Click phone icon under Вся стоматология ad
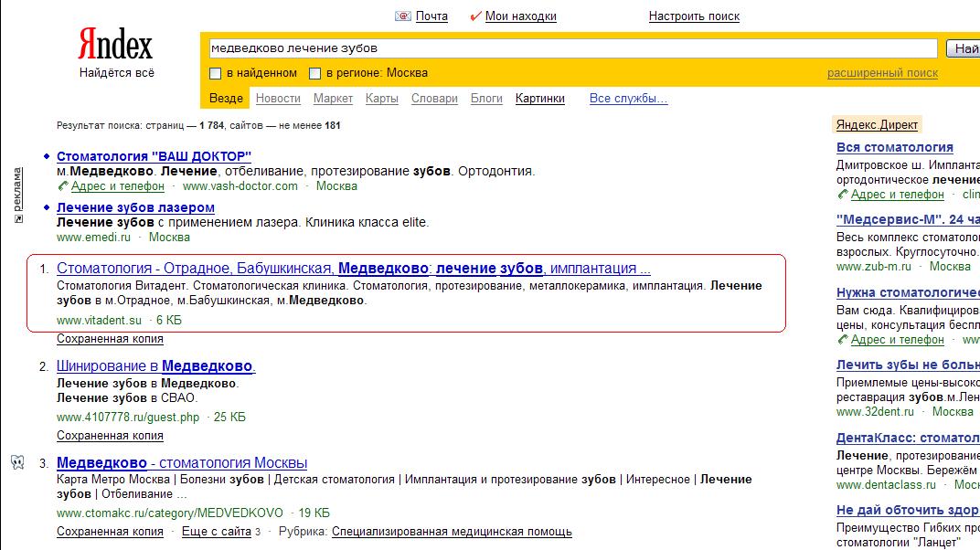The height and width of the screenshot is (550, 980). point(843,195)
